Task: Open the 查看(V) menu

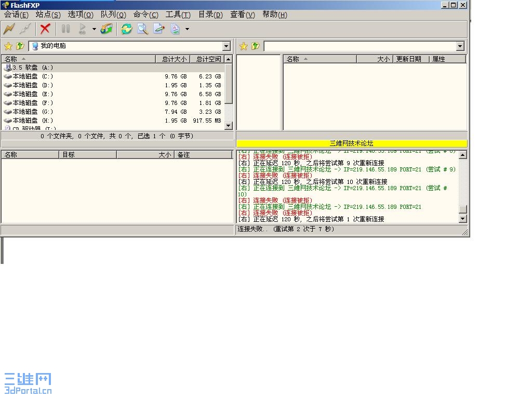Action: click(x=242, y=15)
